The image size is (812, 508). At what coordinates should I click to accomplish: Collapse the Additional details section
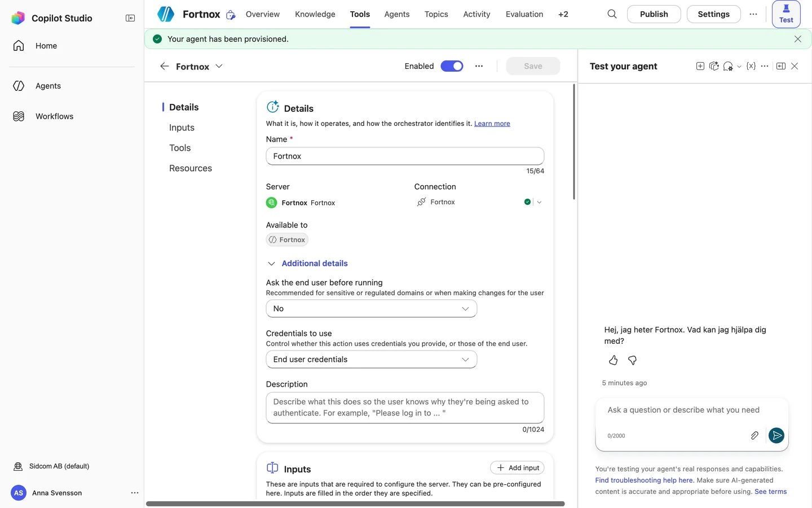coord(307,264)
